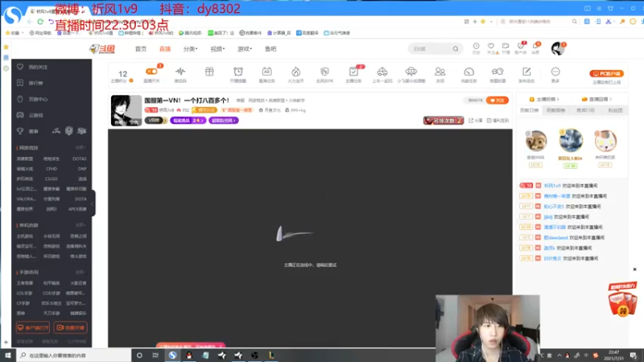Click the flame 火力全开 icon
Image resolution: width=644 pixels, height=362 pixels.
pos(295,72)
